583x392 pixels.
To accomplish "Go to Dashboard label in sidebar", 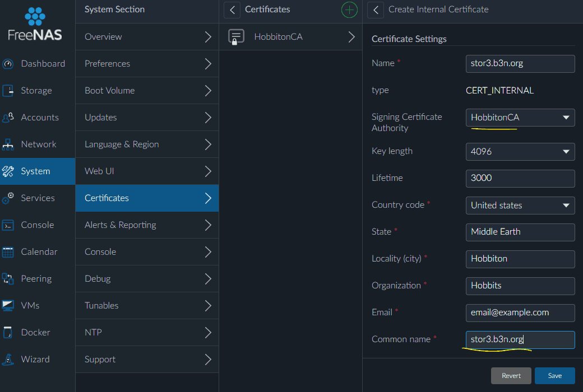I will point(43,64).
